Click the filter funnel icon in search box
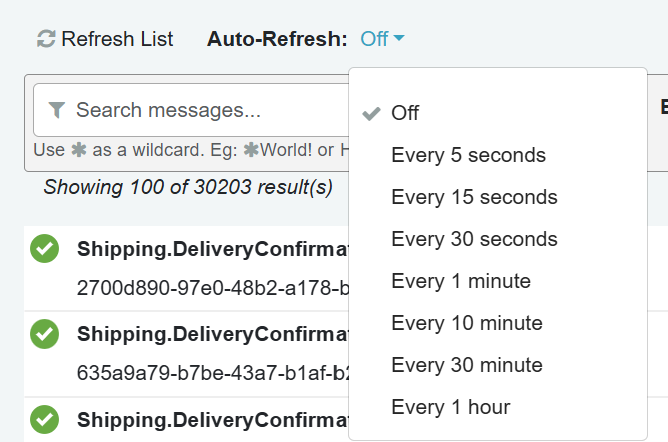 (57, 110)
